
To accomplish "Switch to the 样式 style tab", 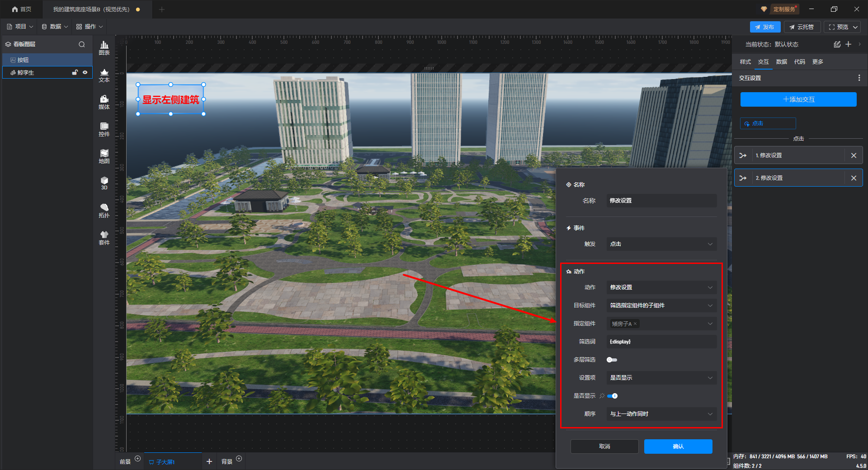I will [x=745, y=62].
